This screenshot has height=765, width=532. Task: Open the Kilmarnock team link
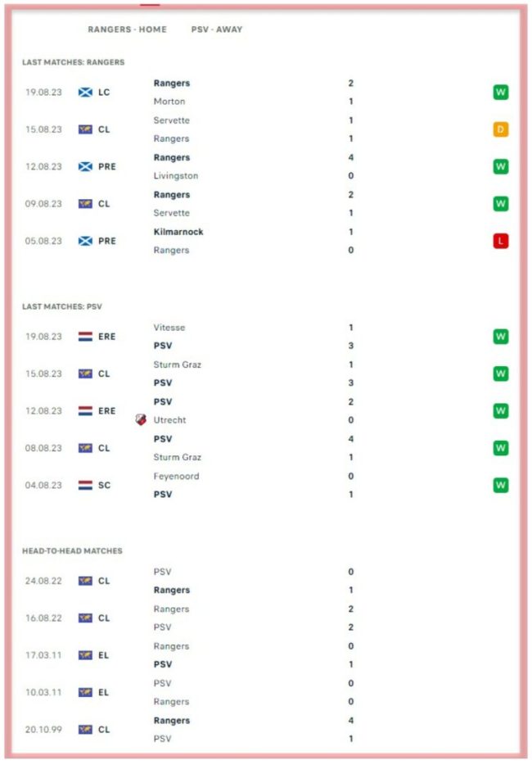click(x=178, y=232)
